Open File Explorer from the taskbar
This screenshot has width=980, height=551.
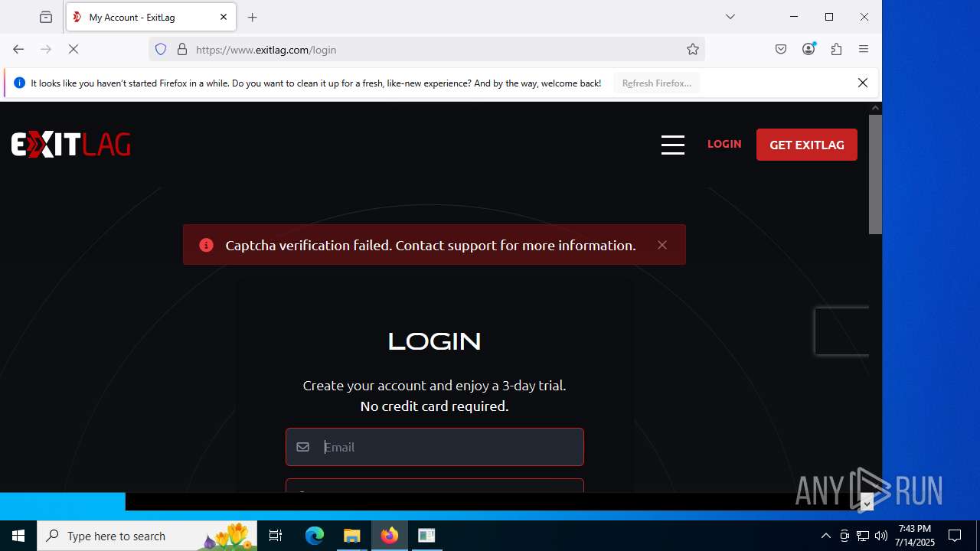(x=352, y=536)
